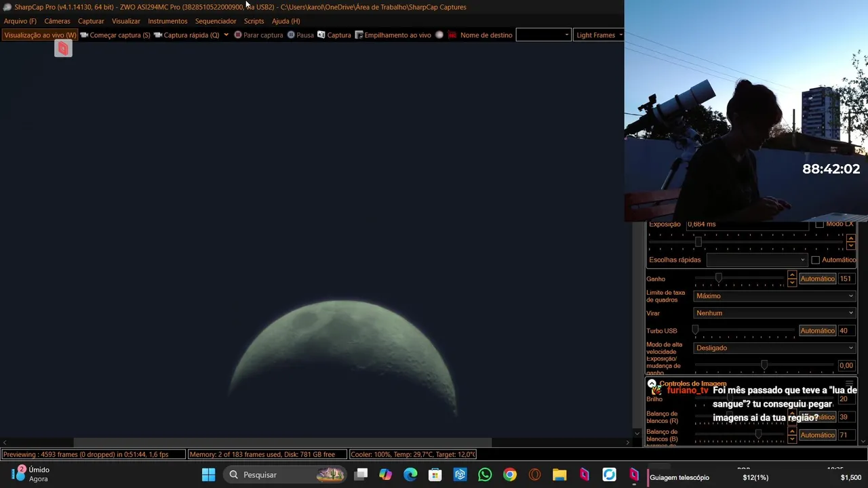868x488 pixels.
Task: Open the blue sync app on the taskbar
Action: (x=609, y=474)
